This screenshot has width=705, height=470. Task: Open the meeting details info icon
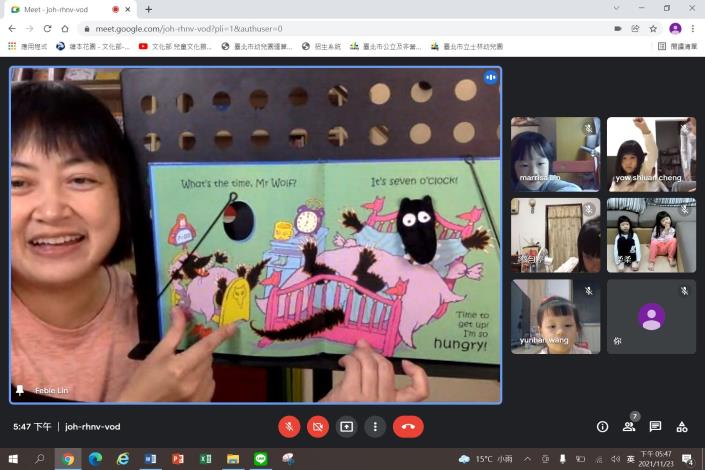click(x=602, y=426)
